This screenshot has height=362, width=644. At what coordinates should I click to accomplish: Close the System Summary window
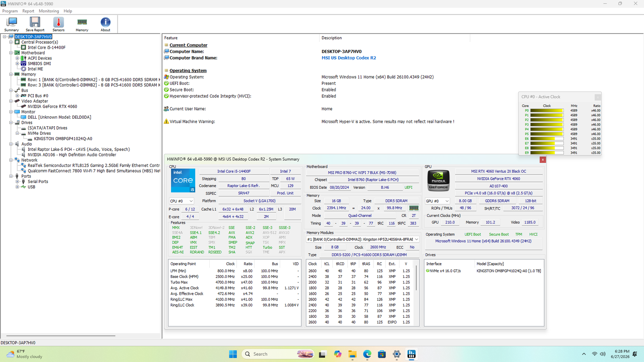(543, 160)
